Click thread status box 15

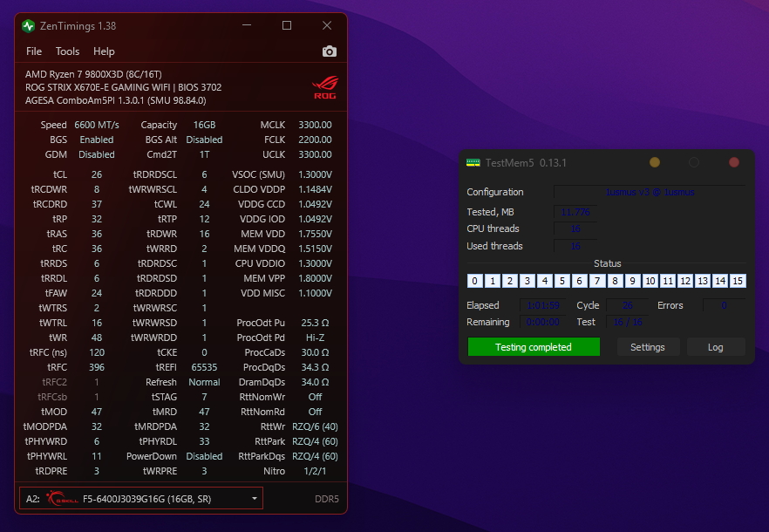point(737,281)
